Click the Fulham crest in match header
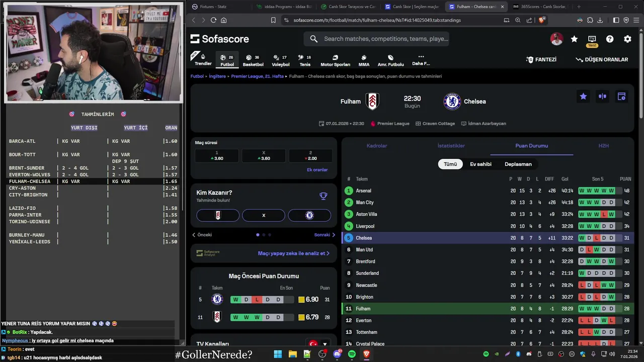Screen dimensions: 644x362 click(372, 101)
